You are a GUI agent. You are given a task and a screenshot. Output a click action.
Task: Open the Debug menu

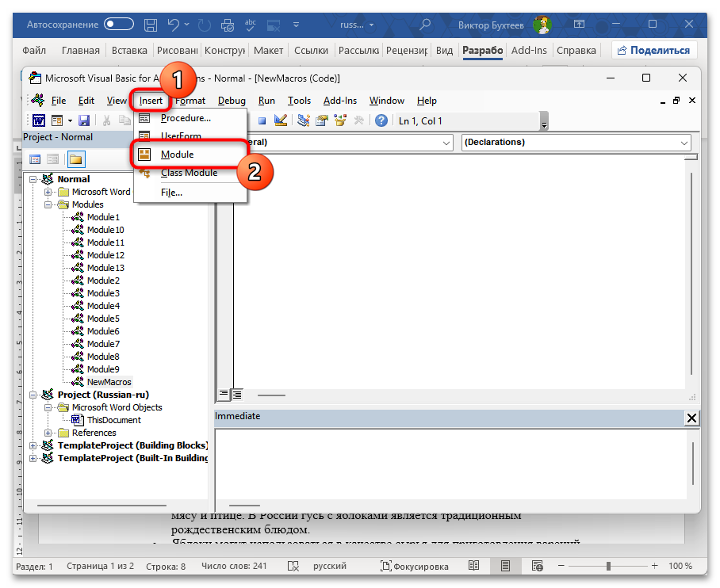coord(232,101)
